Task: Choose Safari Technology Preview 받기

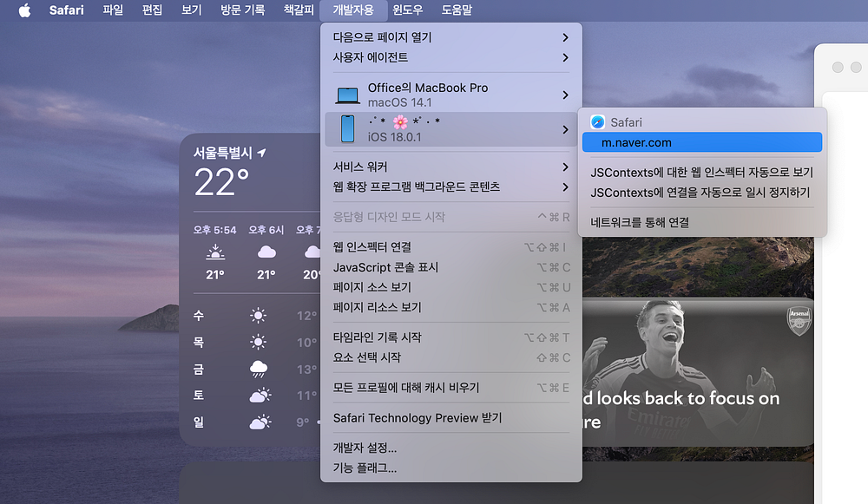Action: 451,418
